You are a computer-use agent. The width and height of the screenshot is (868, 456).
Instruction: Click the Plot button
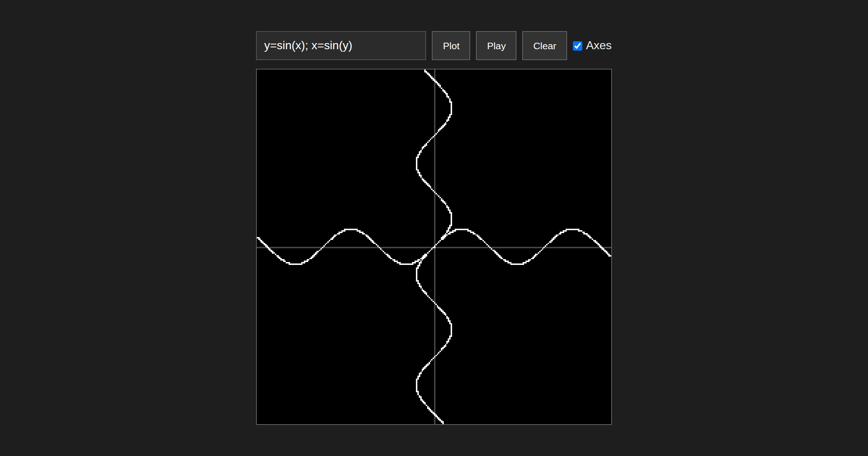point(451,46)
